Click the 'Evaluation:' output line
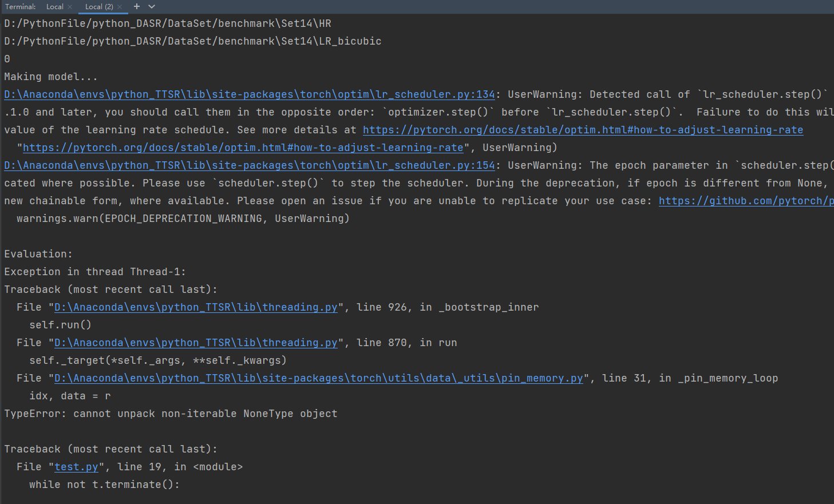This screenshot has height=504, width=834. pos(38,254)
